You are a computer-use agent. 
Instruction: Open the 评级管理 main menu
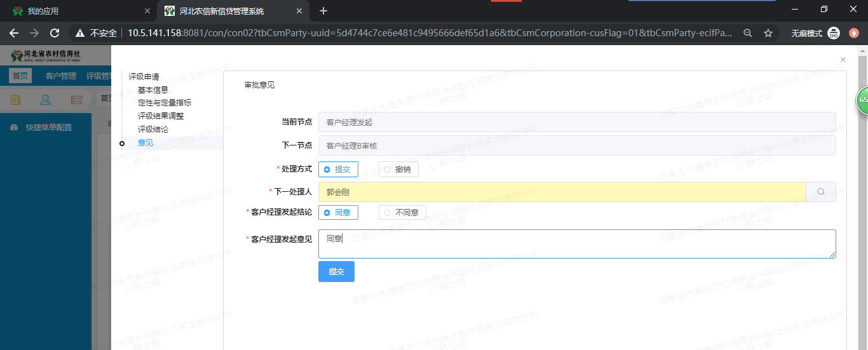98,76
